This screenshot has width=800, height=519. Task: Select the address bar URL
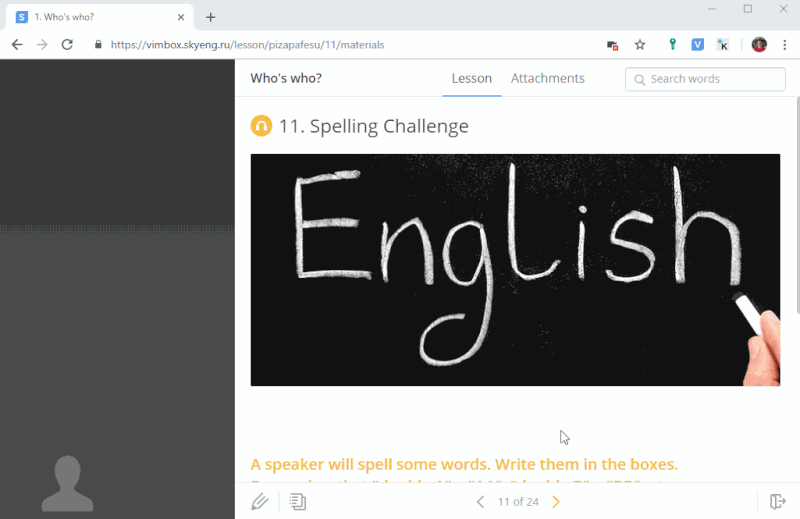247,45
